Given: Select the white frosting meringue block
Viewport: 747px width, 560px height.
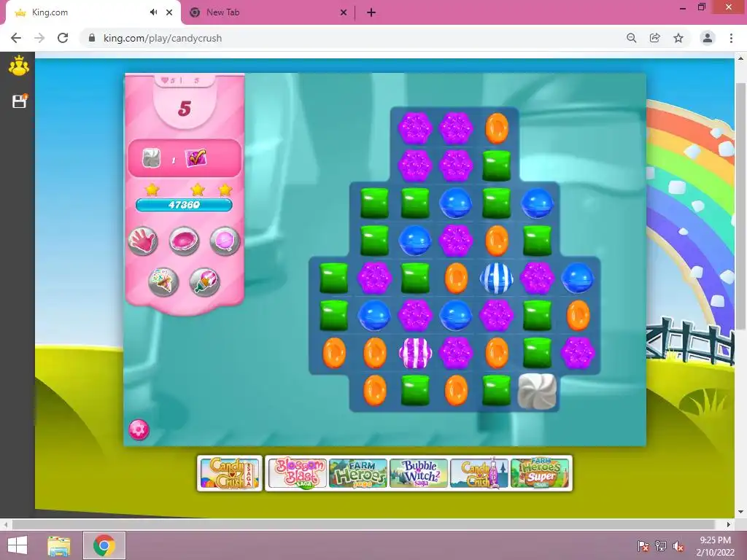Looking at the screenshot, I should [537, 391].
